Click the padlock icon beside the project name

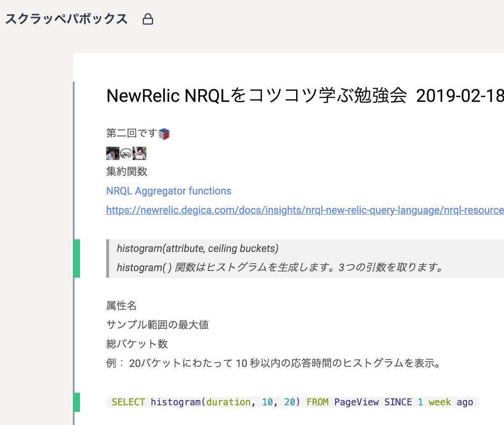(x=148, y=19)
